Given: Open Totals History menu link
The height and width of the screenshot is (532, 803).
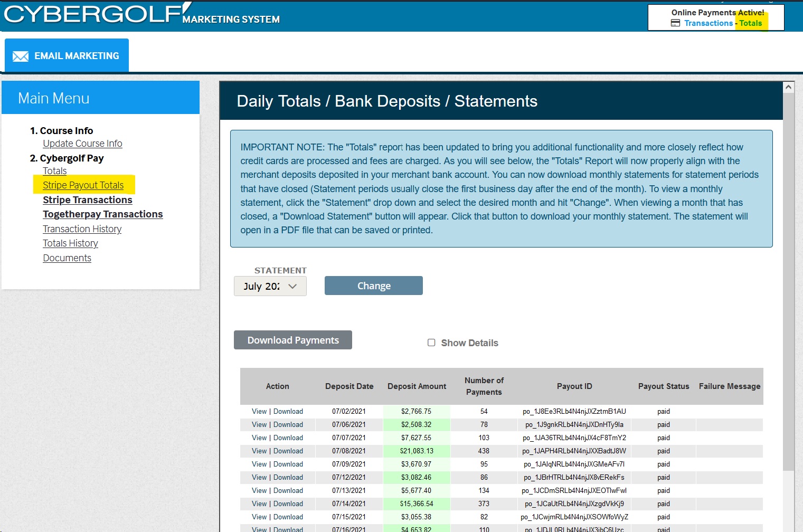Looking at the screenshot, I should point(71,243).
